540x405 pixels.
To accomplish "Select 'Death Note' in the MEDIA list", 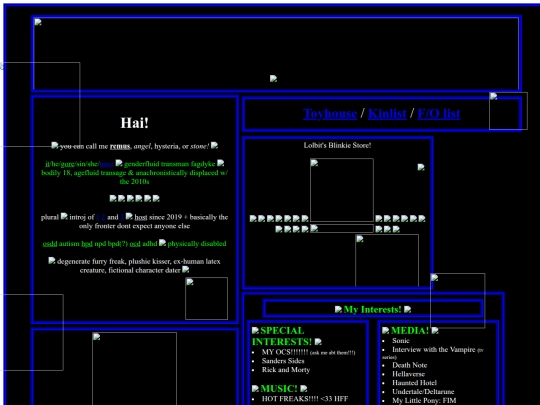I will (409, 365).
